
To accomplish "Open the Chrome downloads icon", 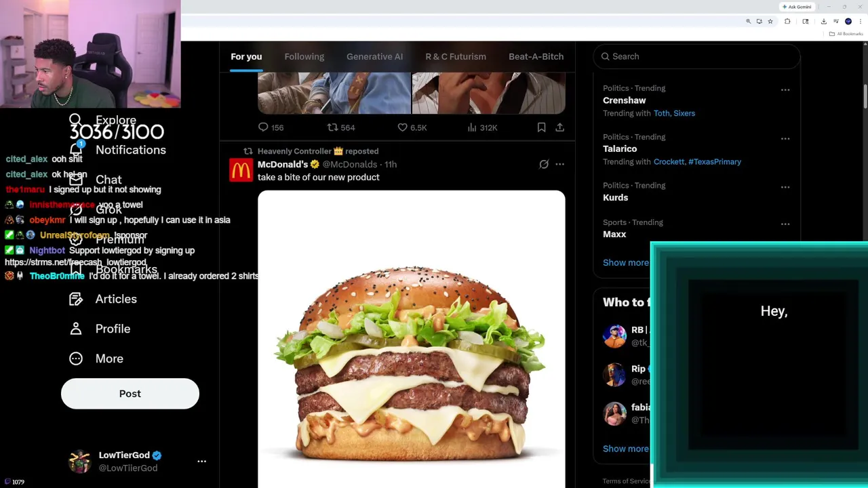I will [824, 22].
